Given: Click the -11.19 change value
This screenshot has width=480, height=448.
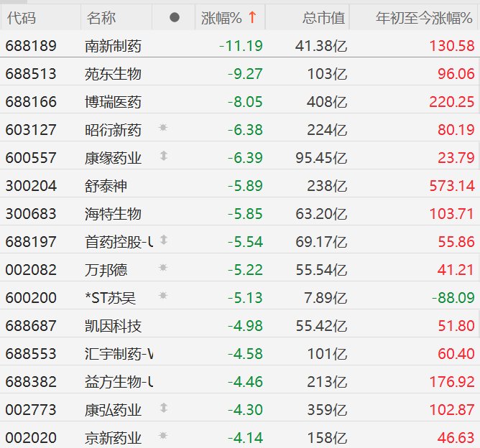Looking at the screenshot, I should [x=241, y=46].
